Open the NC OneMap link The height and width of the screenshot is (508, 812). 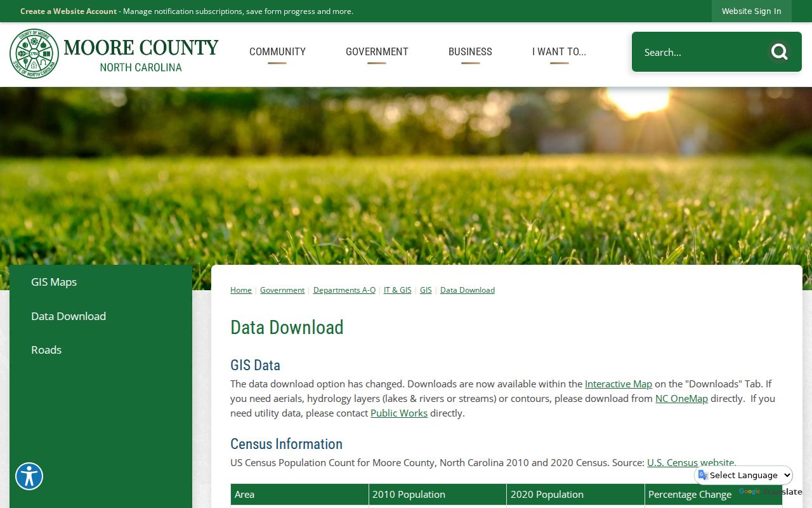(681, 399)
